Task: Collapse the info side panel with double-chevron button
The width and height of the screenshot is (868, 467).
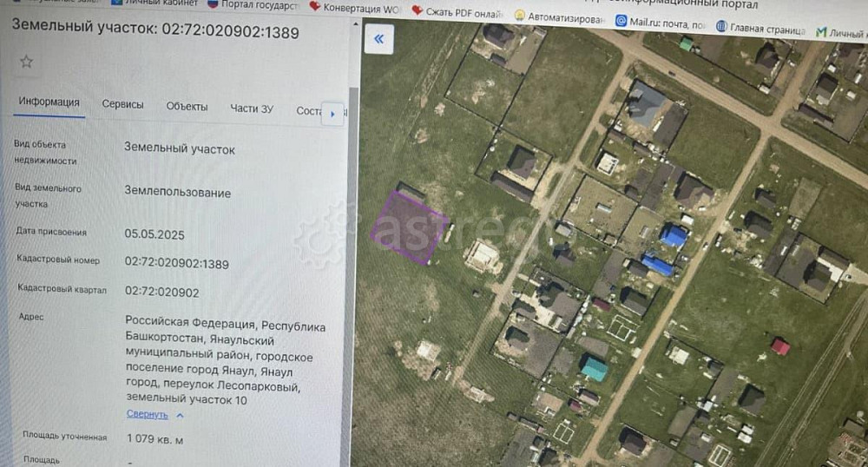Action: pos(379,39)
